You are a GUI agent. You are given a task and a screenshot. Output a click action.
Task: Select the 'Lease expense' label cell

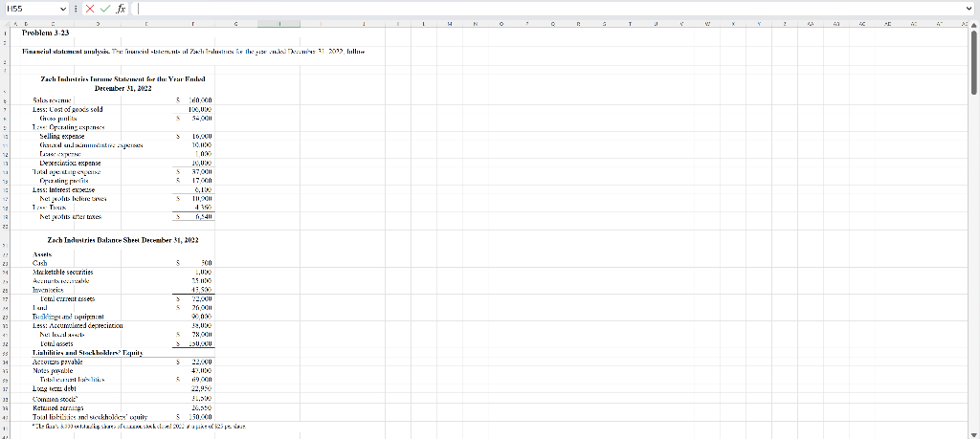[60, 154]
